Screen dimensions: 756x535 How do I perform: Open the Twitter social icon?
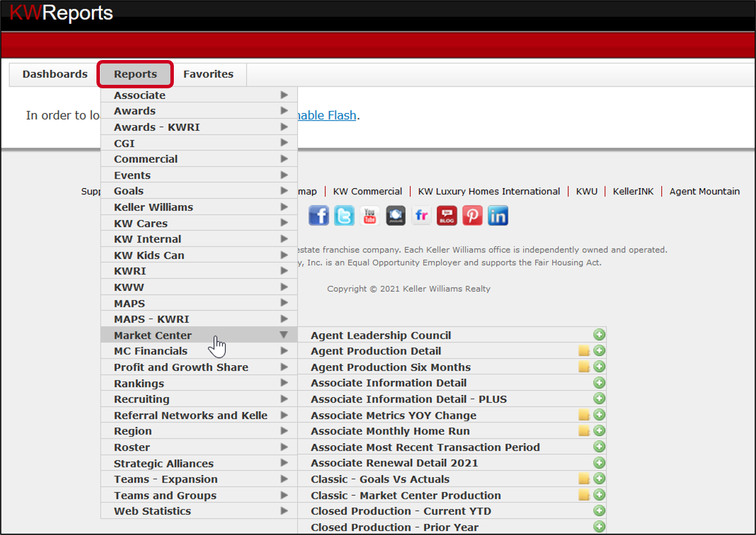click(344, 216)
